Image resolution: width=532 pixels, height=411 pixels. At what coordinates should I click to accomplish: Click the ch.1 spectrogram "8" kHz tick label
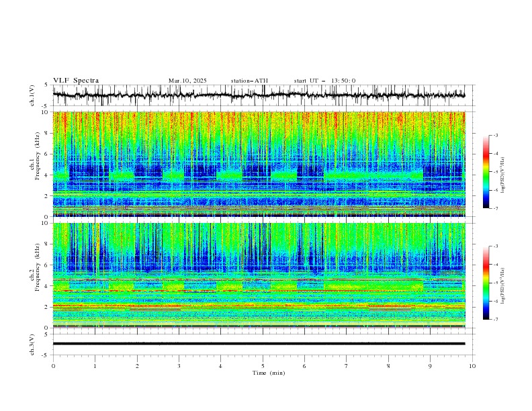pyautogui.click(x=47, y=133)
